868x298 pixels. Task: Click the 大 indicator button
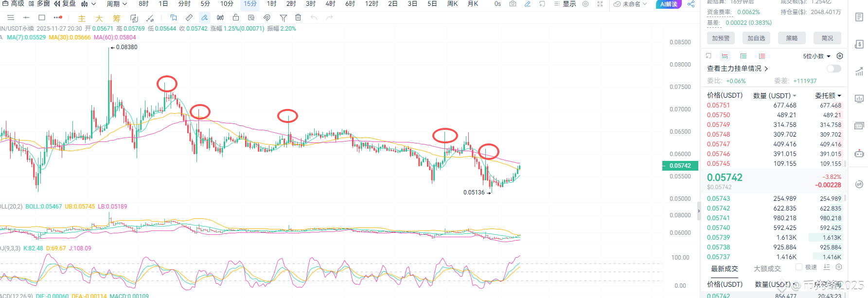click(x=99, y=18)
